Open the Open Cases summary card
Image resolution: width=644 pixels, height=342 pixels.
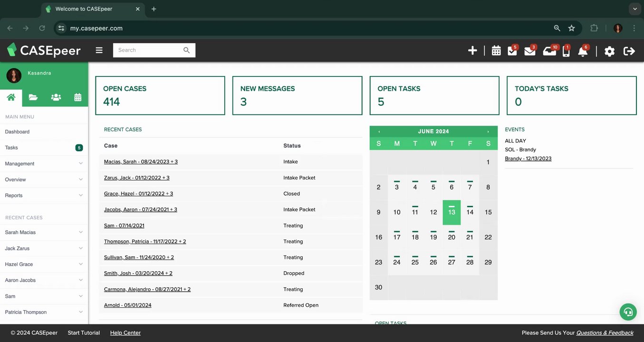(160, 95)
